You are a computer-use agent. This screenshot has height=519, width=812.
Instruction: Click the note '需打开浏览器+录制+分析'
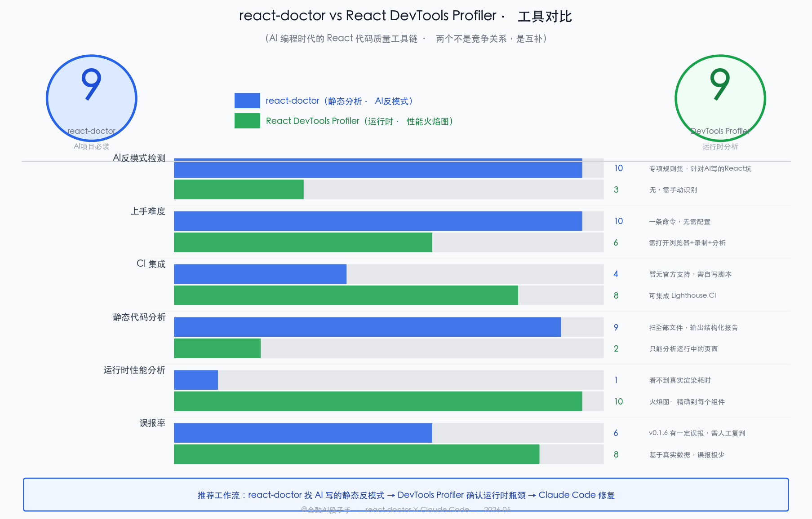(x=687, y=243)
